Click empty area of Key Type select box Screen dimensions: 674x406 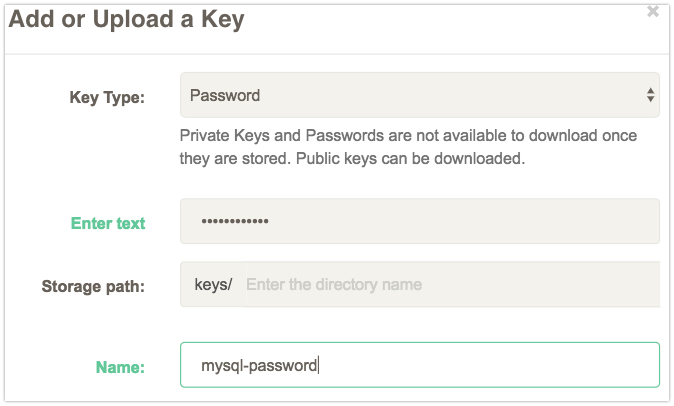point(451,95)
